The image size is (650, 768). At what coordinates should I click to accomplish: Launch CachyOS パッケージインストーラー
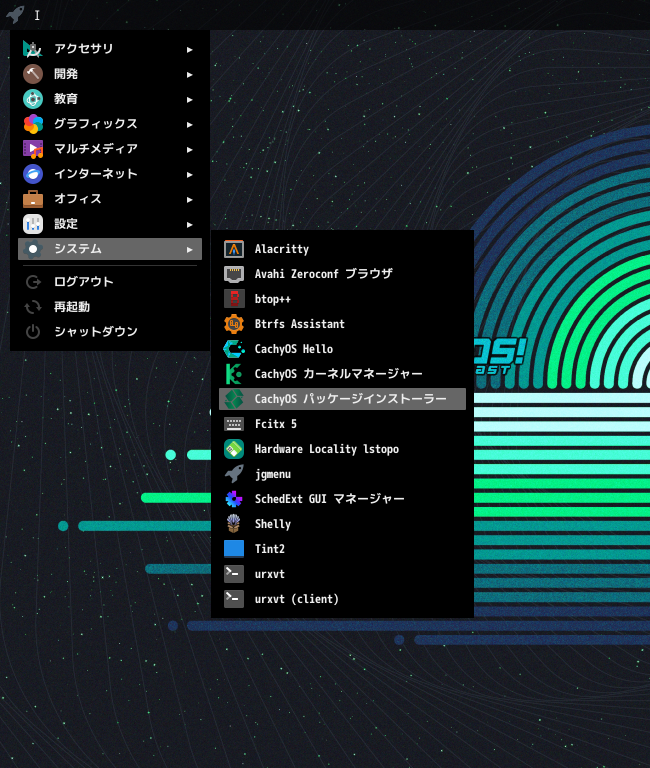pos(342,399)
